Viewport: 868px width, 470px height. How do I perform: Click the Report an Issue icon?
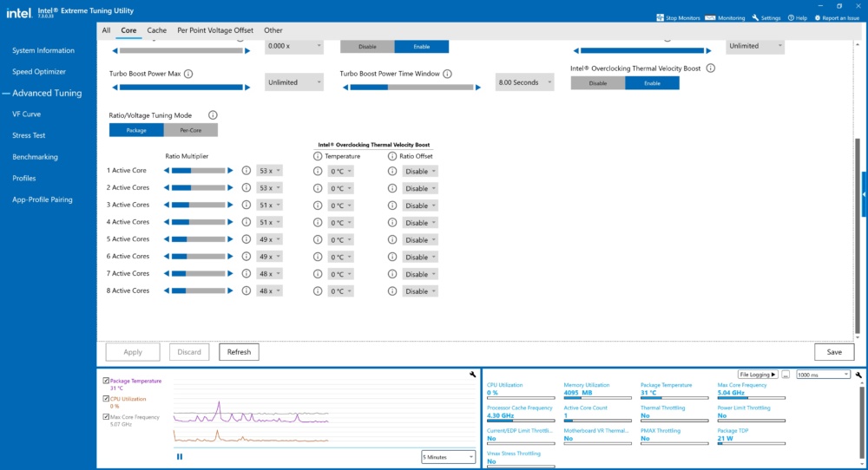[817, 17]
